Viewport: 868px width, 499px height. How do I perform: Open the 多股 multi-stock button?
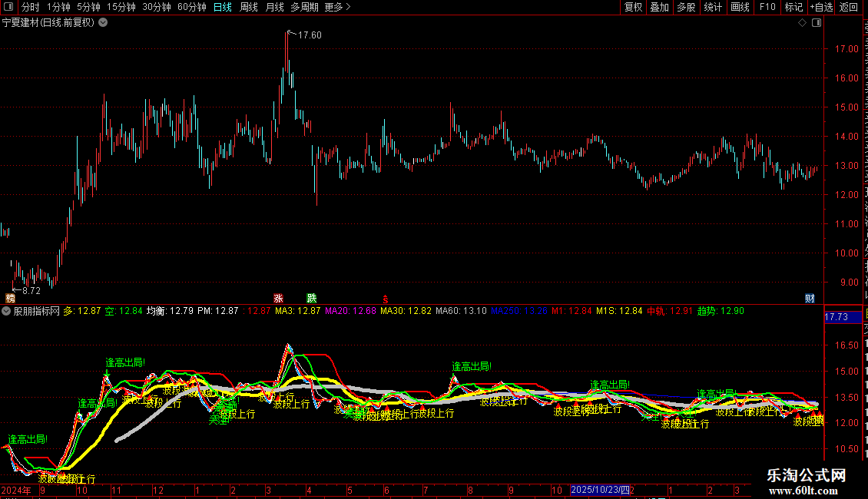point(687,7)
